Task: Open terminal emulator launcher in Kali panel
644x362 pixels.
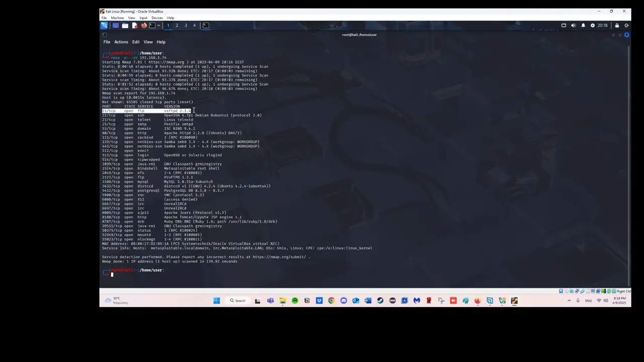Action: 152,25
